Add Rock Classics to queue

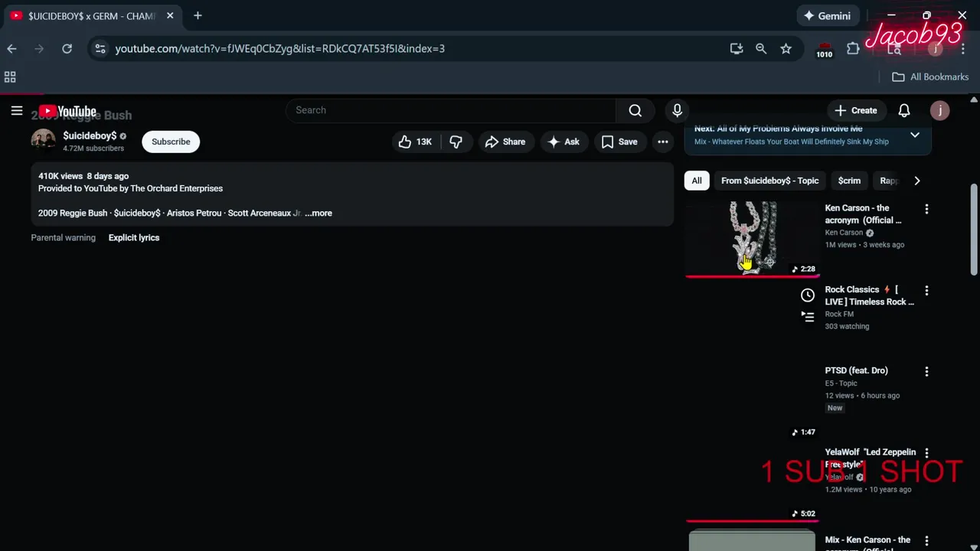[808, 316]
